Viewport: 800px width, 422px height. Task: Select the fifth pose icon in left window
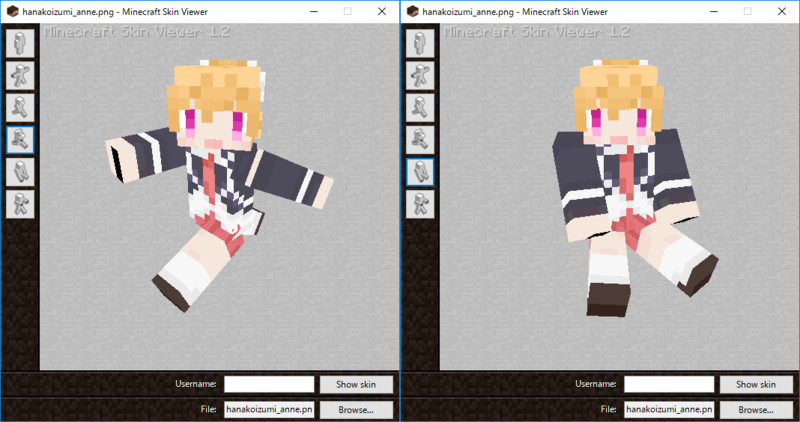click(x=20, y=172)
